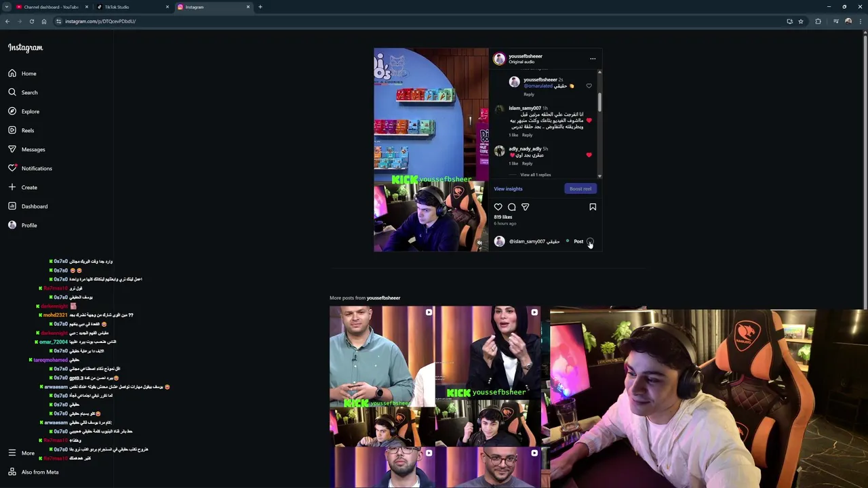This screenshot has width=868, height=488.
Task: Click the browser home button
Action: tap(43, 21)
